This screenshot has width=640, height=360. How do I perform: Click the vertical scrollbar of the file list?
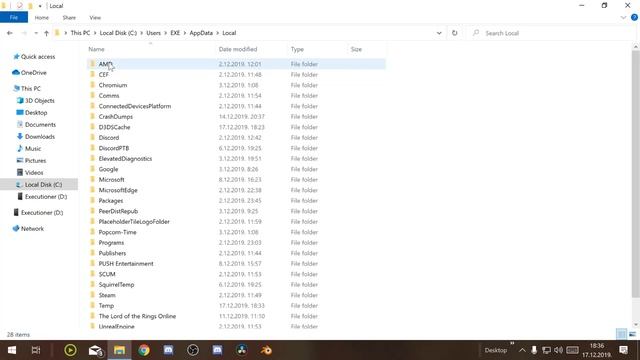point(636,173)
